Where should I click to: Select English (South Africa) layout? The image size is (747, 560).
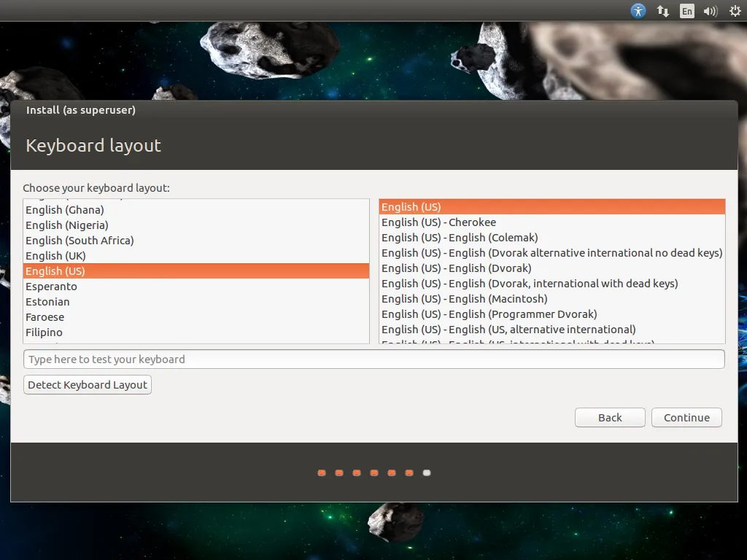click(x=80, y=241)
